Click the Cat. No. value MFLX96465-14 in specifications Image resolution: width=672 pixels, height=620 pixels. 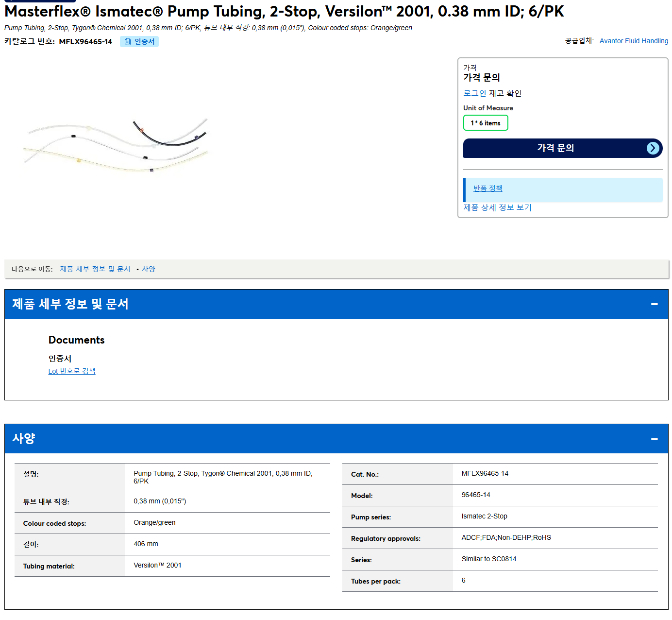pos(485,474)
